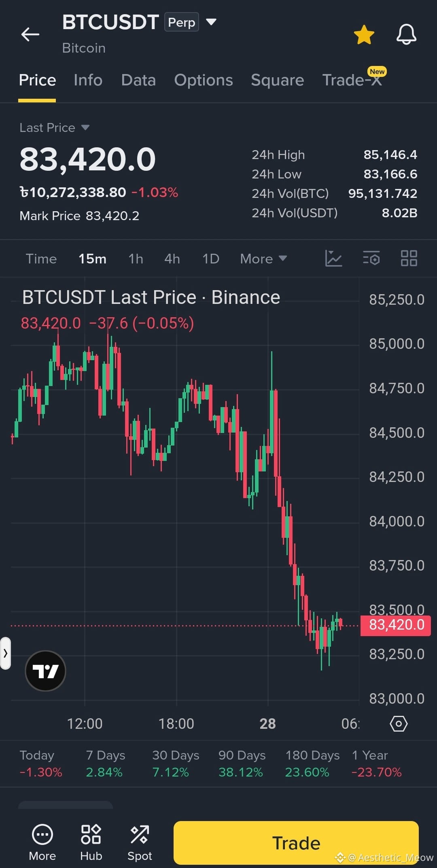The height and width of the screenshot is (868, 437).
Task: Click the TradingView logo badge
Action: click(45, 671)
